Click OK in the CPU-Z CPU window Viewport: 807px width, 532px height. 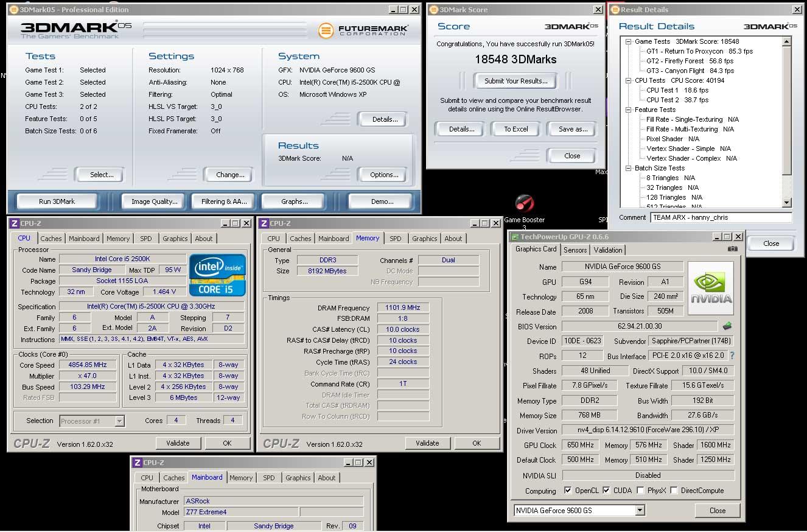click(227, 443)
